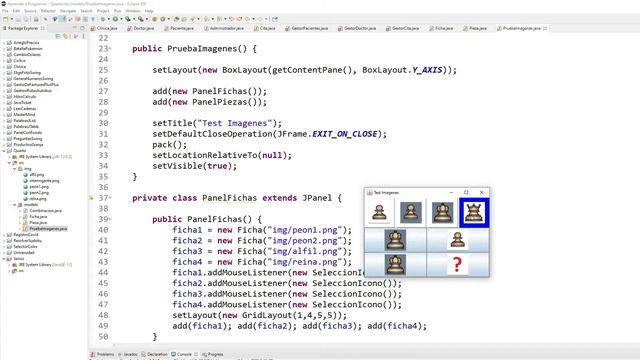Collapse the Series project

pos(4,259)
